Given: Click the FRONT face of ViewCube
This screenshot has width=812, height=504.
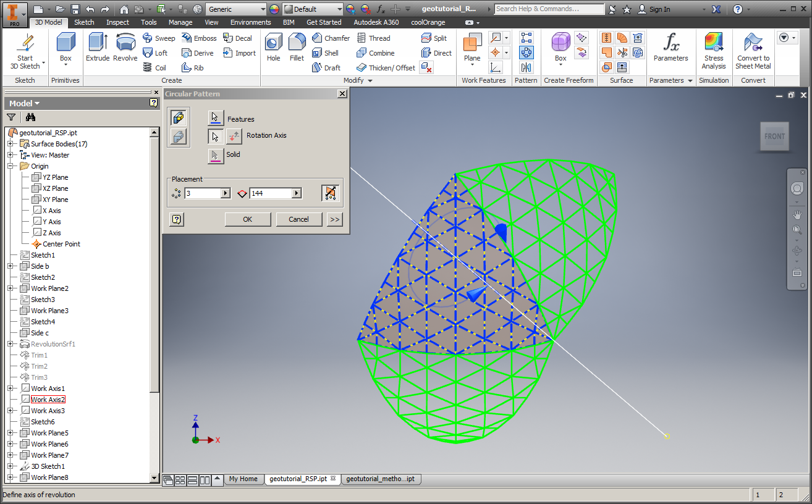Looking at the screenshot, I should 774,136.
